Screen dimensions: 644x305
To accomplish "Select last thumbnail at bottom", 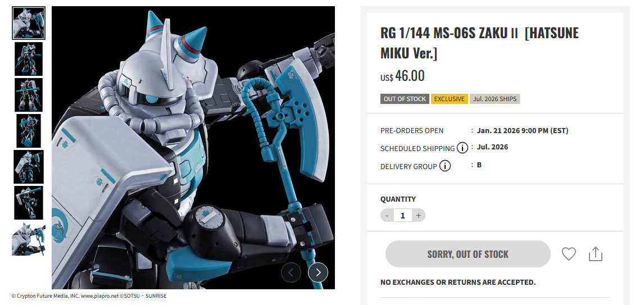I will coord(29,239).
